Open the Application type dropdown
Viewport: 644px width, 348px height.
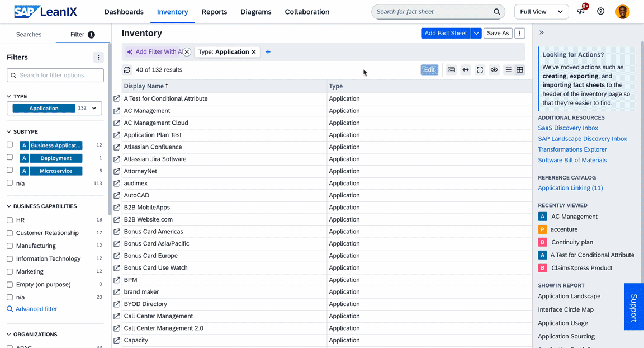click(54, 109)
